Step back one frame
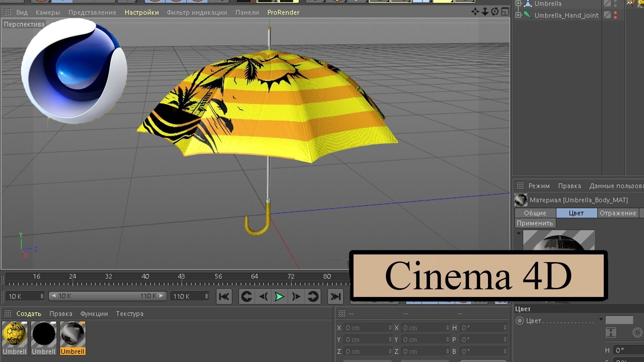This screenshot has width=644, height=362. tap(263, 297)
